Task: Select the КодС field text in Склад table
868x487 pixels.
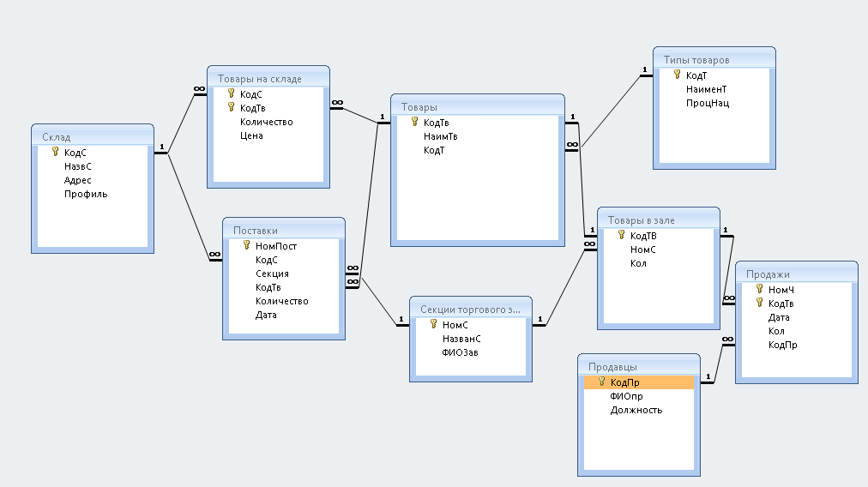Action: click(75, 153)
